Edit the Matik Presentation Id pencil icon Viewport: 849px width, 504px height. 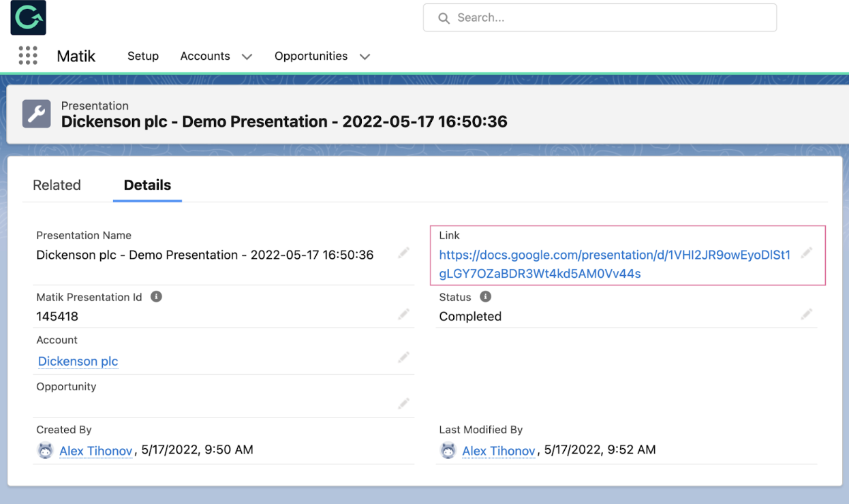[x=404, y=314]
